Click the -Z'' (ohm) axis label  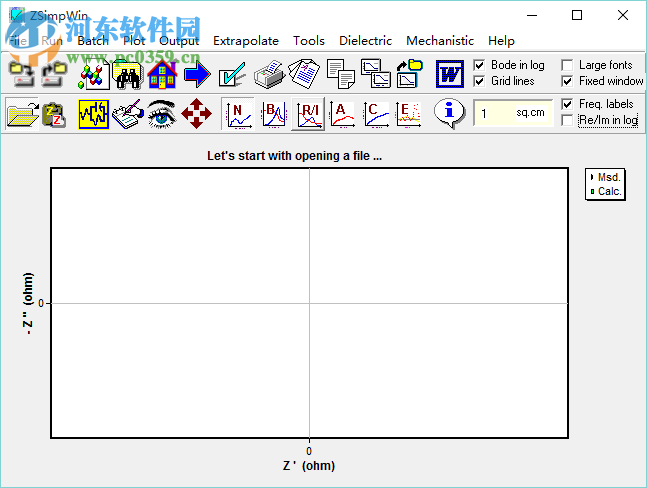point(28,303)
